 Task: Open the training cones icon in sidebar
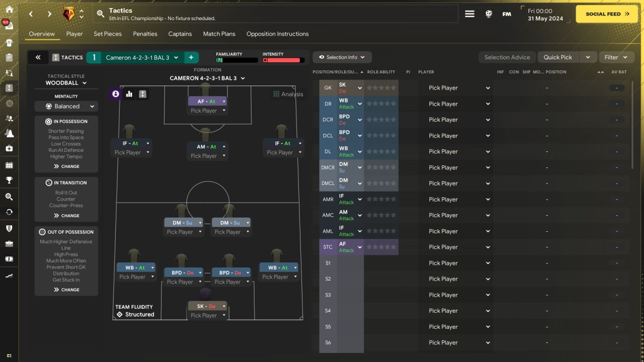(x=9, y=133)
